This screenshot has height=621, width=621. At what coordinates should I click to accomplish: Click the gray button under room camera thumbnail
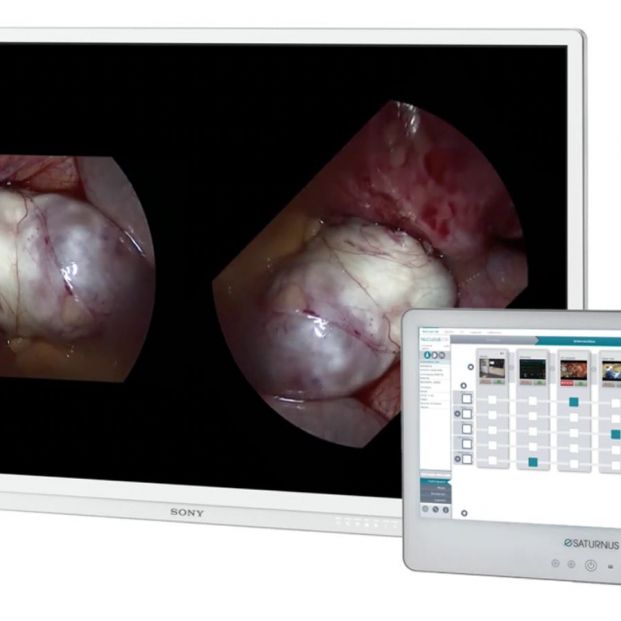click(x=485, y=381)
